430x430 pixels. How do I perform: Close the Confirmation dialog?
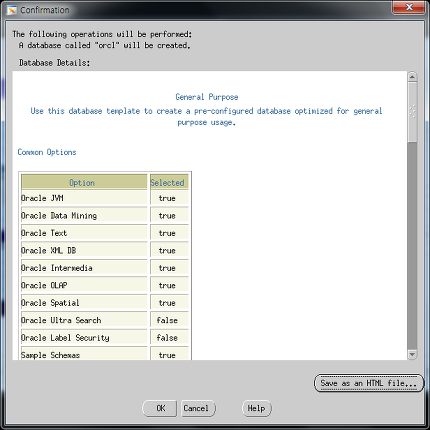click(409, 7)
